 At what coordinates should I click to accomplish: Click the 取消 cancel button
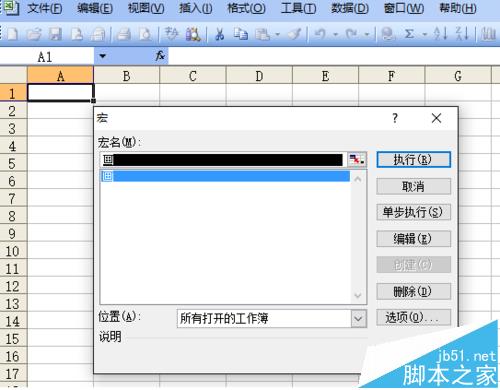coord(413,186)
